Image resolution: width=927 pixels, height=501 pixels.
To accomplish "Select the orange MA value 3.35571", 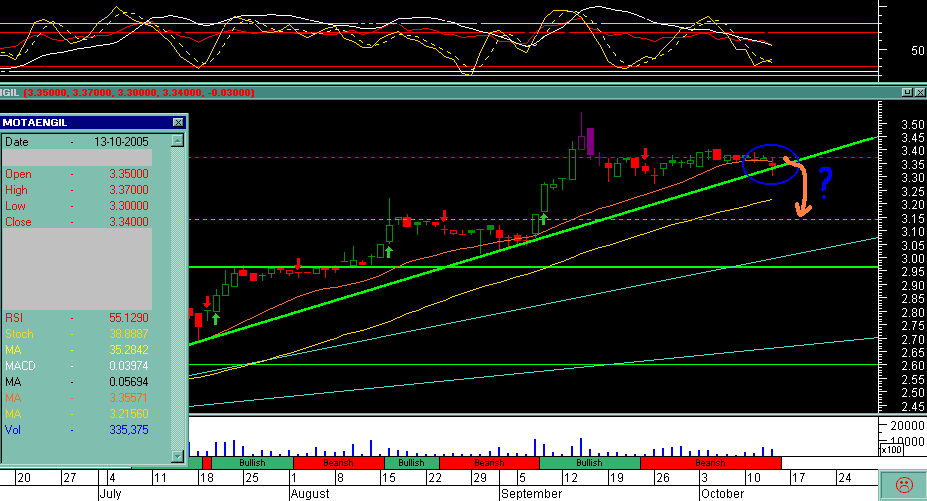I will (x=128, y=397).
